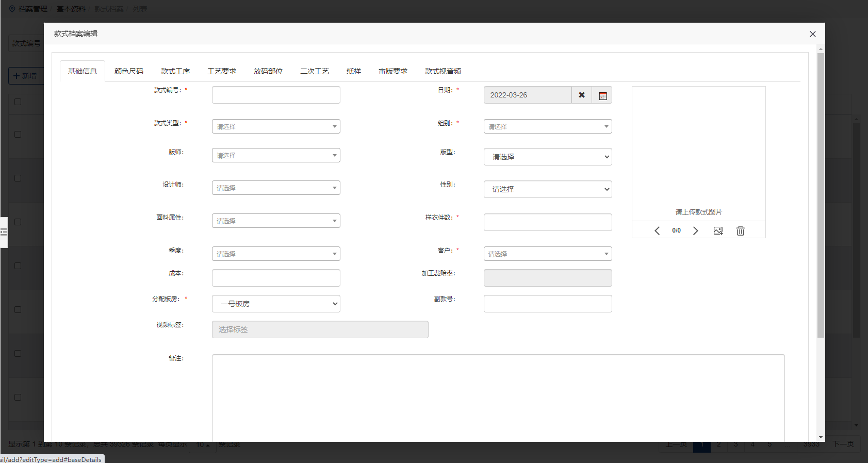Open the calendar date picker icon
Screen dimensions: 868x463
coord(602,95)
